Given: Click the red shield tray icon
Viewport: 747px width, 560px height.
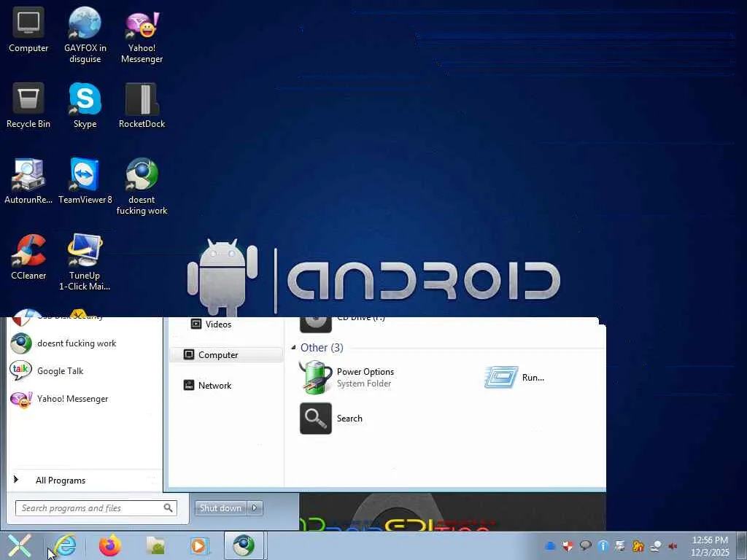Looking at the screenshot, I should (x=568, y=545).
